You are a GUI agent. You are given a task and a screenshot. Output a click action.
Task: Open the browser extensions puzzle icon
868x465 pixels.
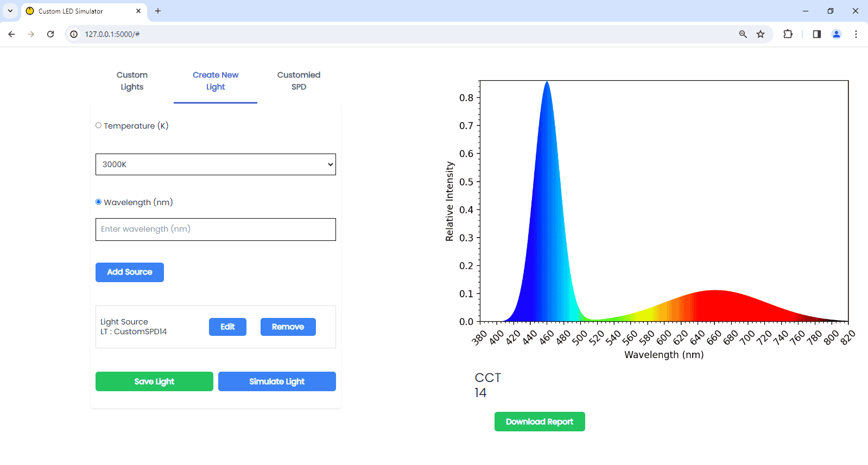pyautogui.click(x=788, y=34)
